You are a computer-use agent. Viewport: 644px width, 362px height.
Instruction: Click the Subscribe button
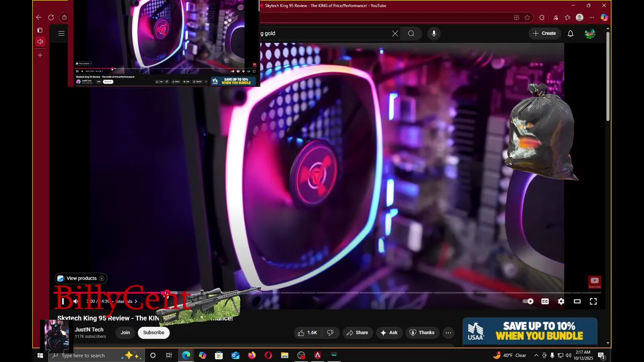(x=153, y=333)
